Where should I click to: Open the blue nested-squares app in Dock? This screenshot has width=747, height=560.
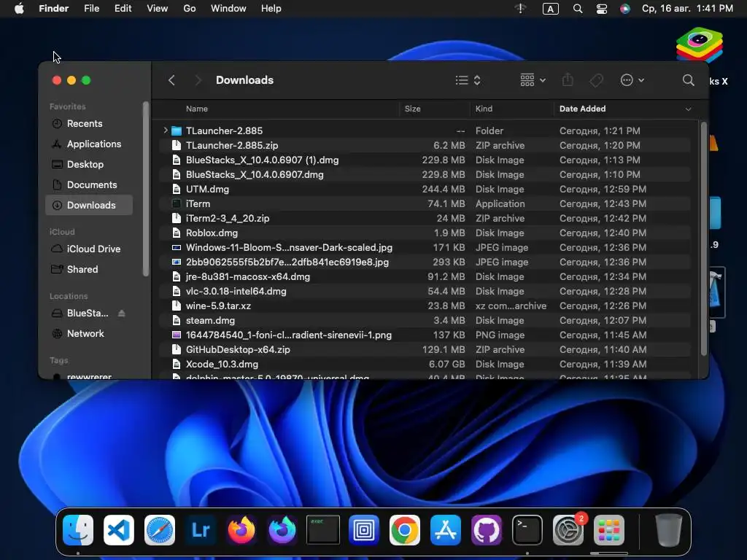click(364, 530)
